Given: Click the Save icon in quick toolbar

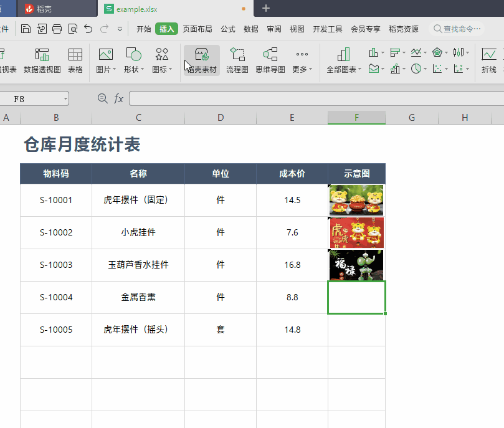Looking at the screenshot, I should [26, 29].
